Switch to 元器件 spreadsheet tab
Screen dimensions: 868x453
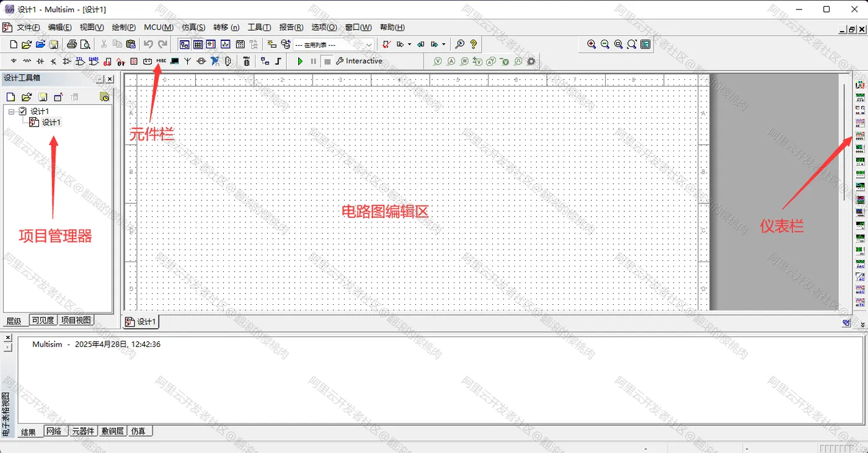tap(83, 431)
